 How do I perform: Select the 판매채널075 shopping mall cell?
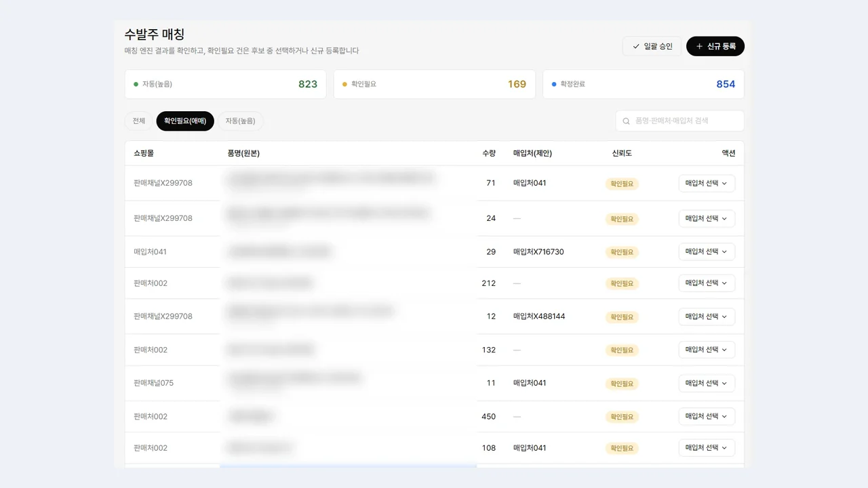click(154, 383)
